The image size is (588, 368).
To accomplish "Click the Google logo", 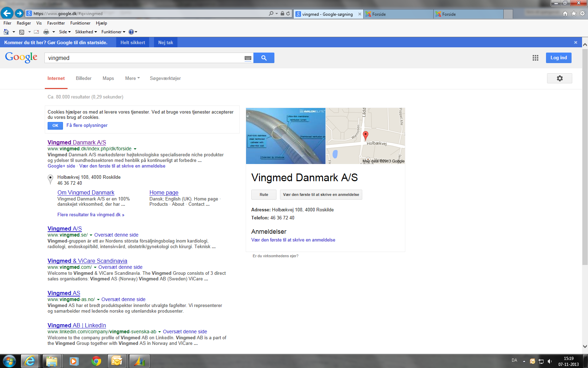I will pyautogui.click(x=21, y=57).
